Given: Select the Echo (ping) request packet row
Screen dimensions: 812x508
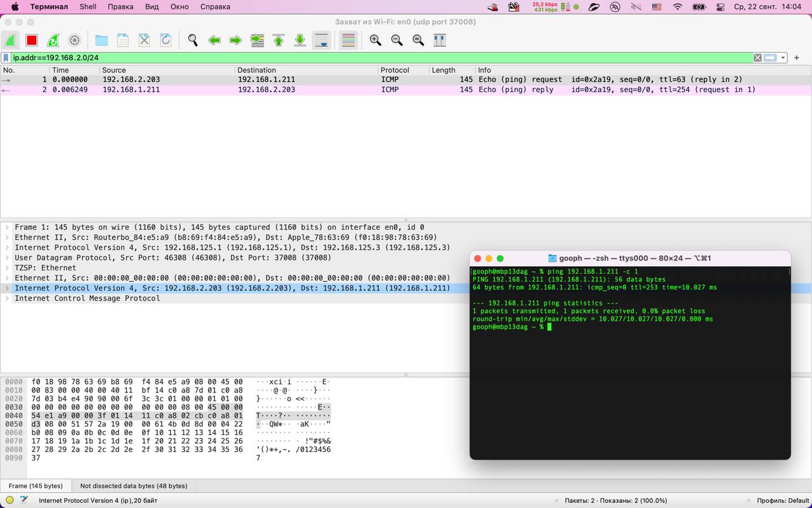Looking at the screenshot, I should pos(406,79).
